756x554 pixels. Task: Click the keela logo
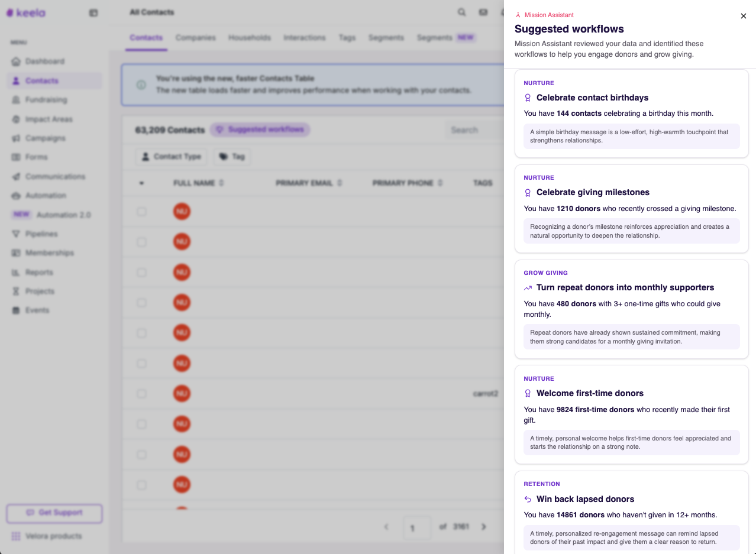26,12
